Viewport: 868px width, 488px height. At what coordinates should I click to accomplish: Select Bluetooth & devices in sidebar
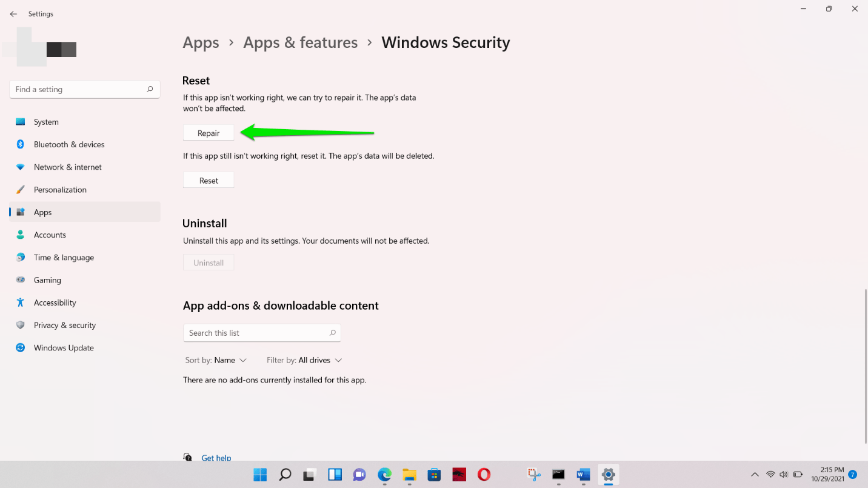coord(68,144)
